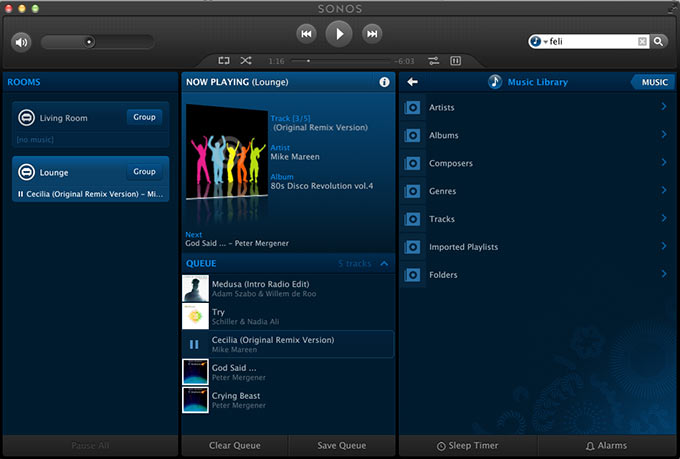The height and width of the screenshot is (459, 680).
Task: Switch to the MUSIC tab
Action: pos(654,82)
